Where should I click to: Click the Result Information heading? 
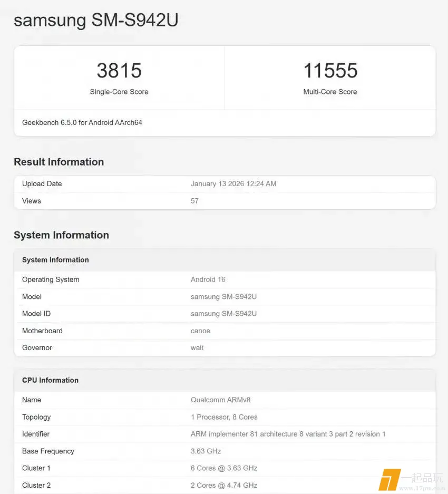tap(59, 162)
